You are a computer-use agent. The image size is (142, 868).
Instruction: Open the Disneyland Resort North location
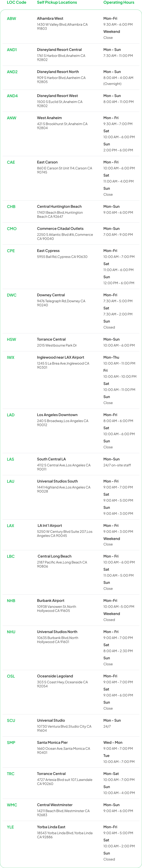pos(58,72)
